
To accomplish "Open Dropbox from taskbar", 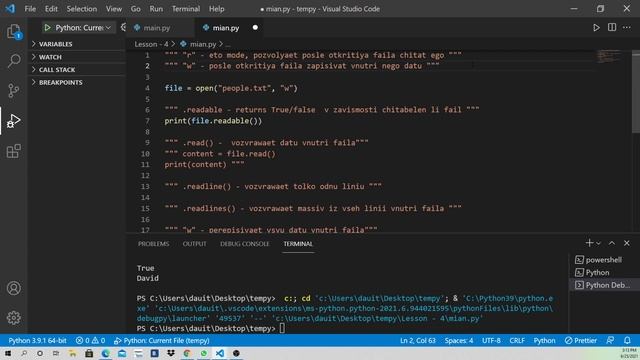I will (171, 353).
